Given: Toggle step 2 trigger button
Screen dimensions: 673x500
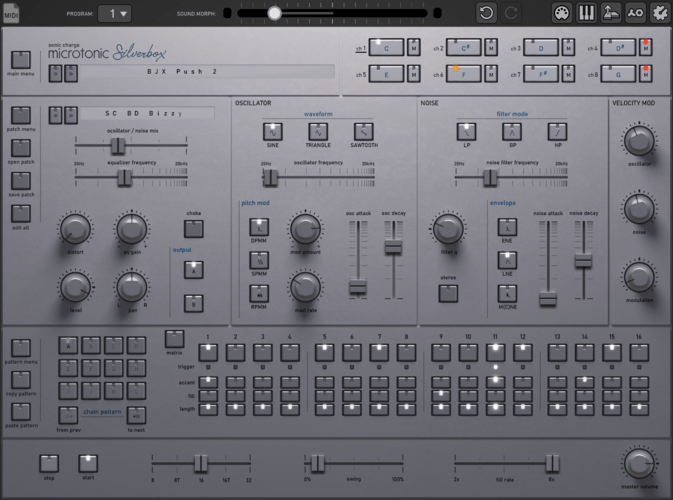Looking at the screenshot, I should 235,352.
